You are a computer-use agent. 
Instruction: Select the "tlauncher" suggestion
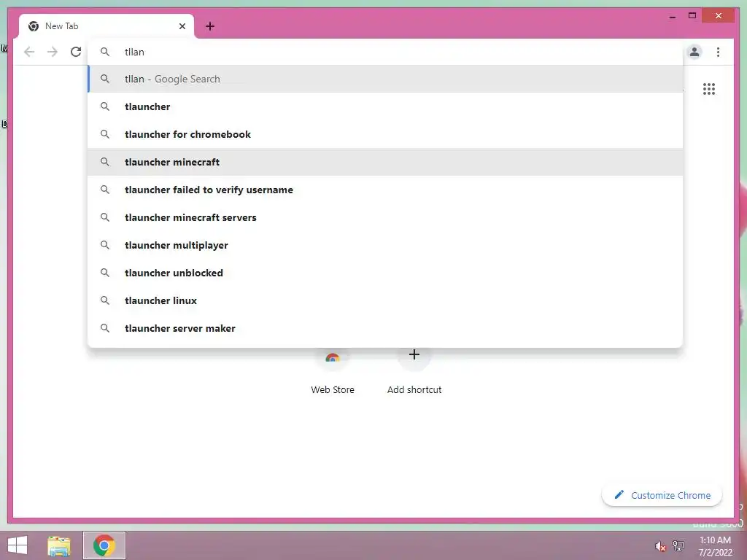385,106
